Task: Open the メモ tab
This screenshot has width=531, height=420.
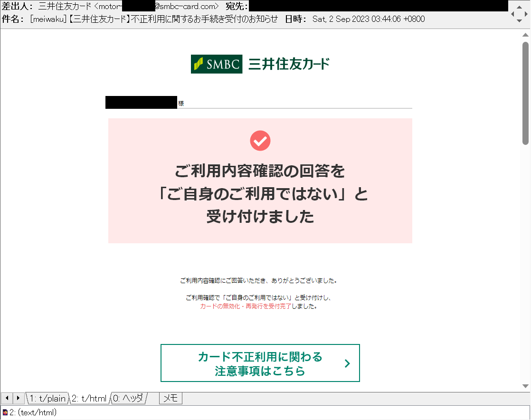Action: coord(171,398)
